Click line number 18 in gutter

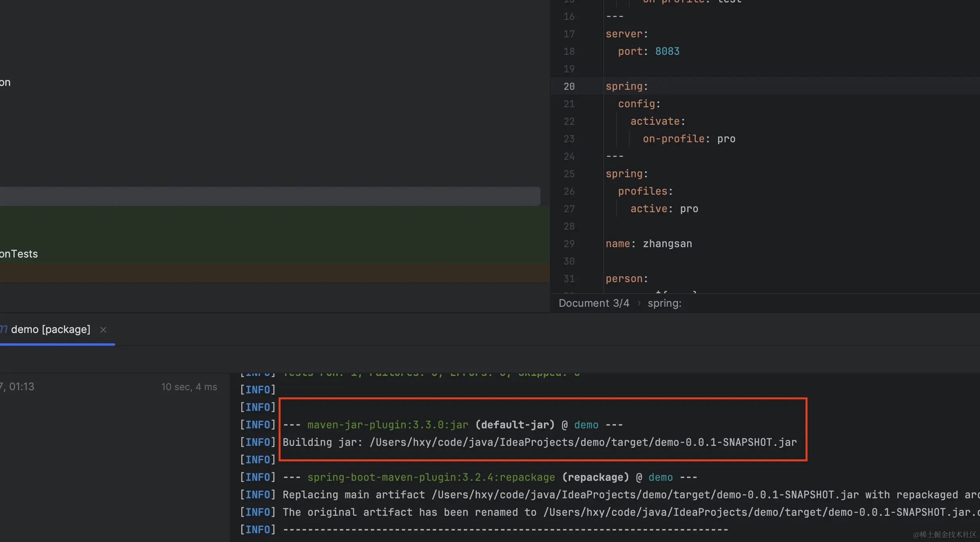tap(569, 51)
